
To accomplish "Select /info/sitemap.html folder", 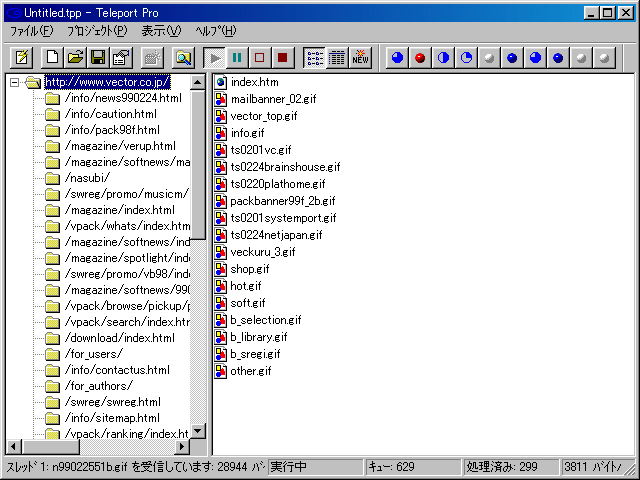I will coord(112,418).
